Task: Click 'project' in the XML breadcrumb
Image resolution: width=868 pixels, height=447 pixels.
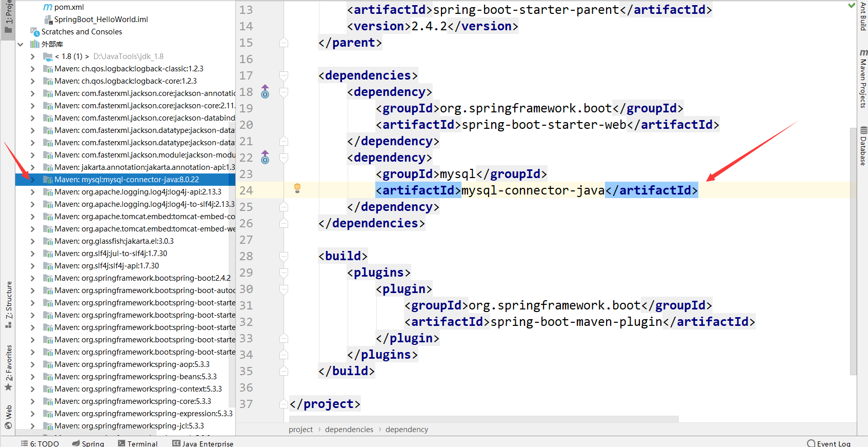Action: 300,430
